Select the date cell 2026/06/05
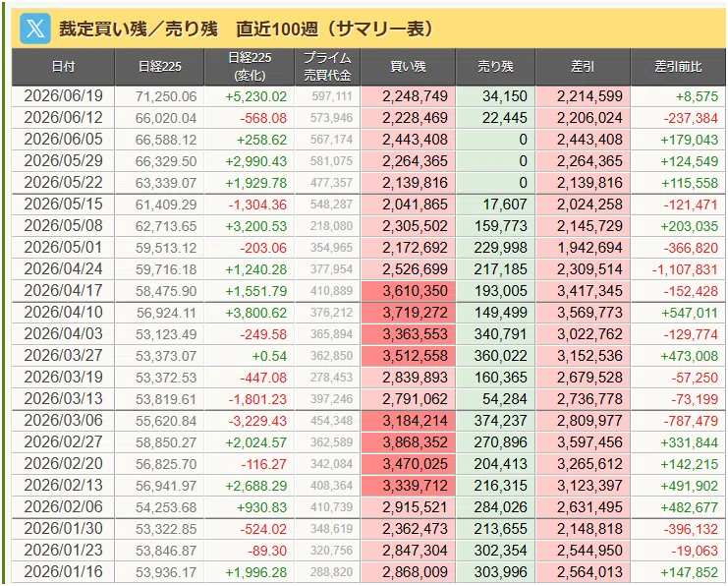728x586 pixels. pos(63,140)
